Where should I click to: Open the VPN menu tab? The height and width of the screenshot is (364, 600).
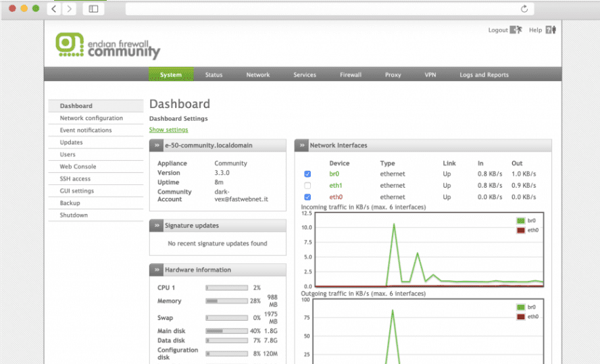click(x=430, y=75)
